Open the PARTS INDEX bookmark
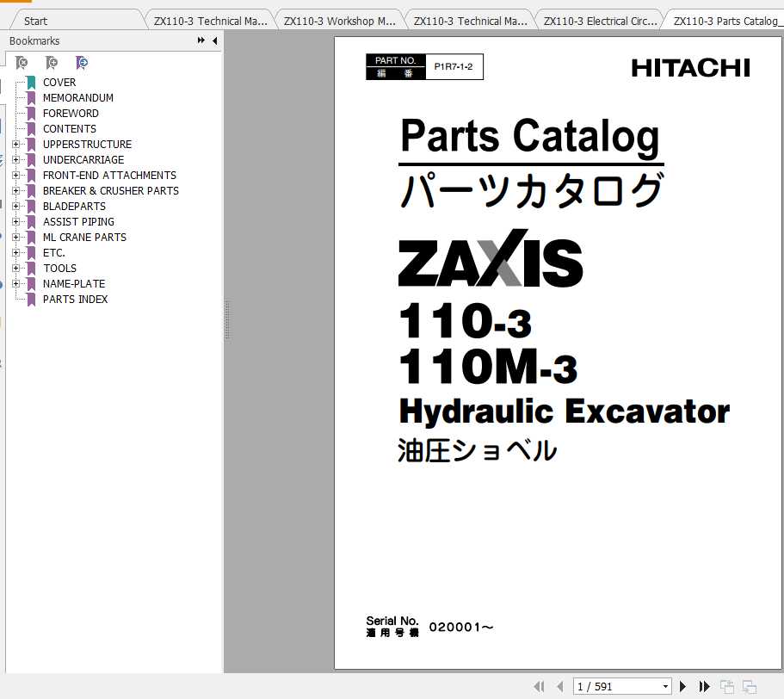 (x=74, y=299)
